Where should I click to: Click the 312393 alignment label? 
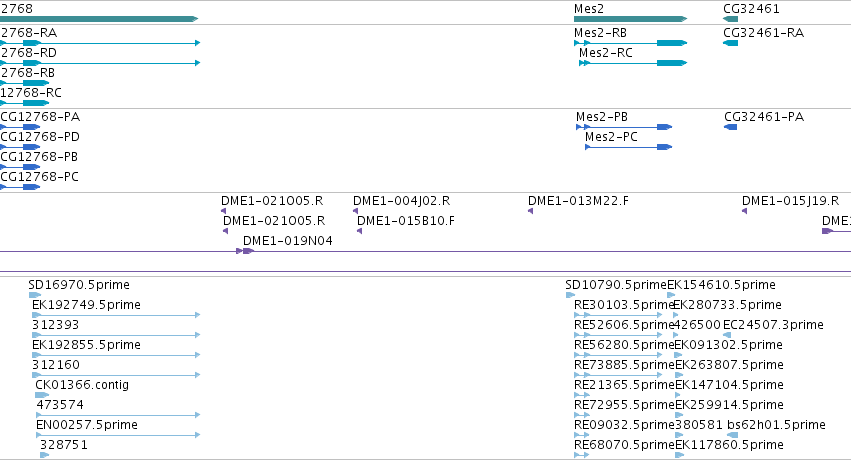[55, 325]
